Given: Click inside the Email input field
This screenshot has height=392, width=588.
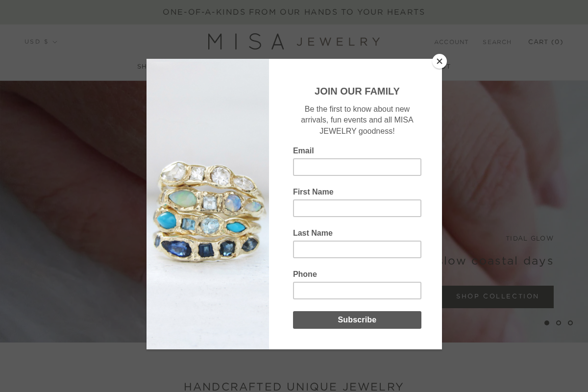Looking at the screenshot, I should (357, 167).
